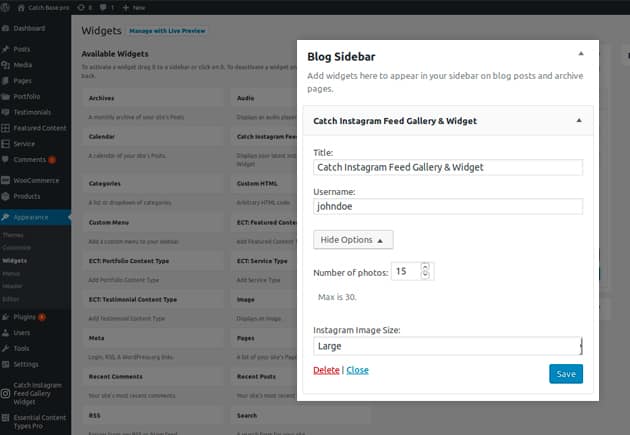Click the 'Max is 30.' hint text
Image resolution: width=630 pixels, height=435 pixels.
coord(337,297)
